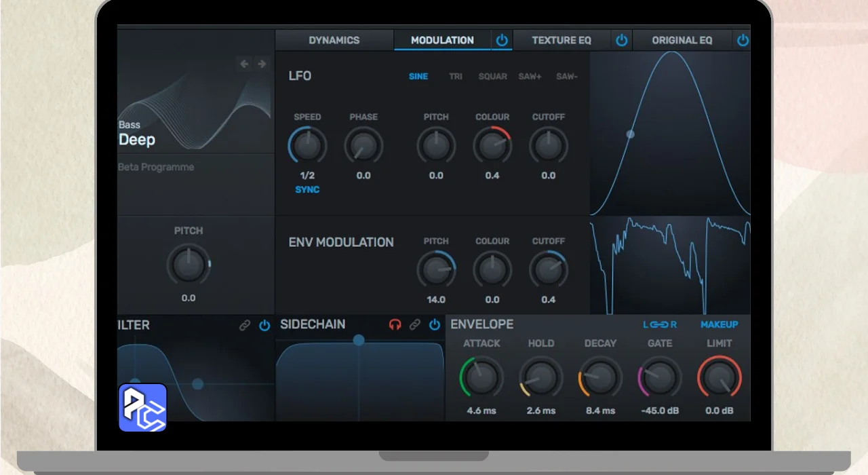Toggle the Filter section power icon
Image resolution: width=868 pixels, height=475 pixels.
click(x=264, y=326)
